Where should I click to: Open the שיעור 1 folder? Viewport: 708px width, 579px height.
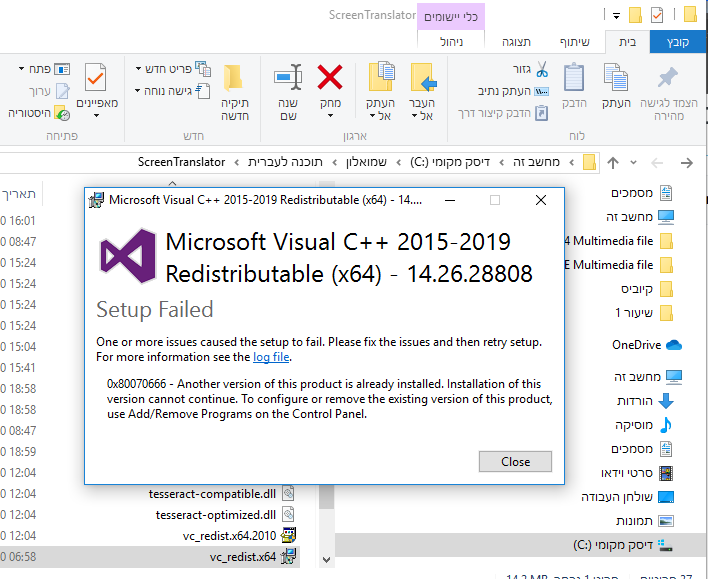[644, 313]
